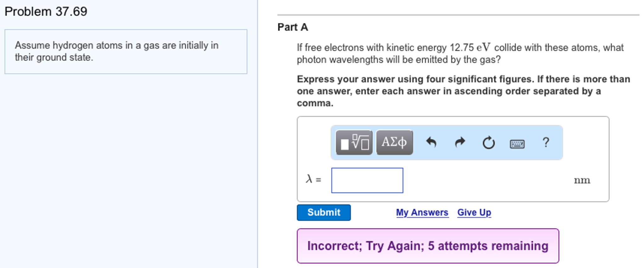This screenshot has width=644, height=268.
Task: Open the My Answers link
Action: tap(422, 212)
